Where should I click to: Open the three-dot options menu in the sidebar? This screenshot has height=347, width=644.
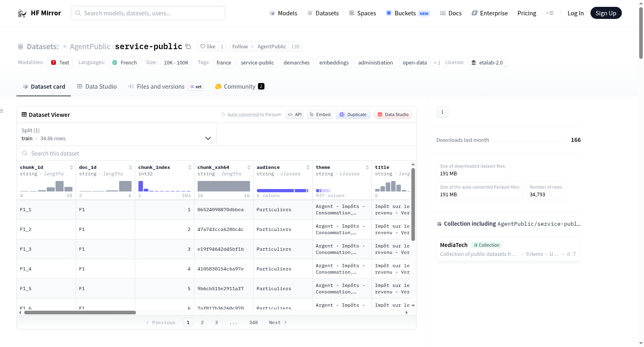pyautogui.click(x=442, y=112)
